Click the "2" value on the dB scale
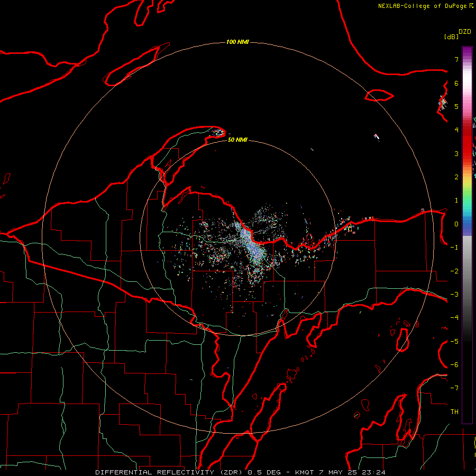Screen dimensions: 476x476 click(x=456, y=177)
